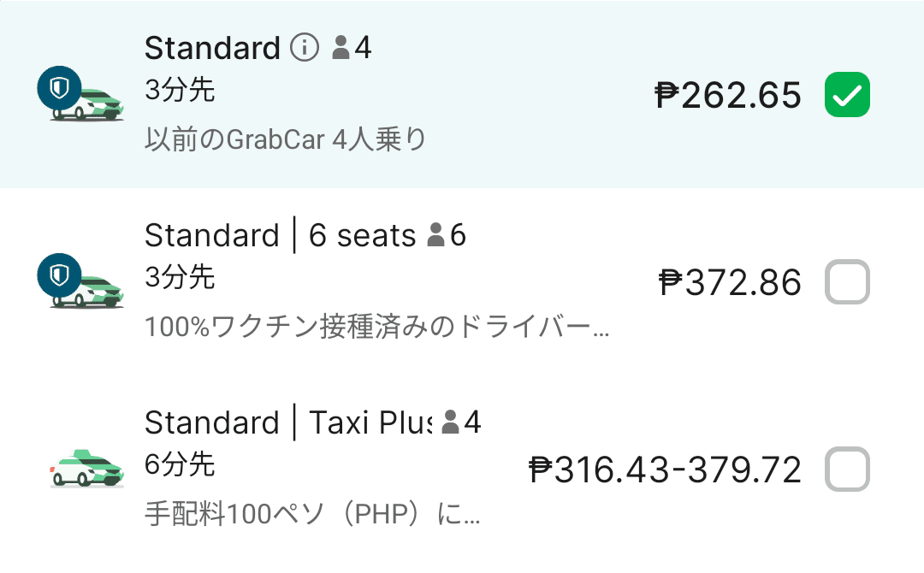Viewport: 924px width, 573px height.
Task: Click the ₱316.43-379.72 fare range
Action: click(x=666, y=470)
